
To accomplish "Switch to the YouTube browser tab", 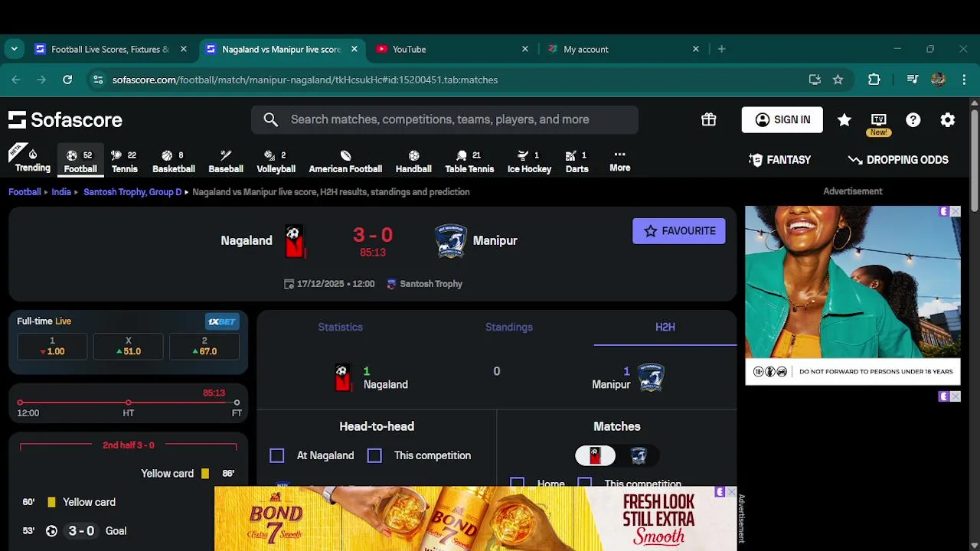I will click(x=452, y=49).
